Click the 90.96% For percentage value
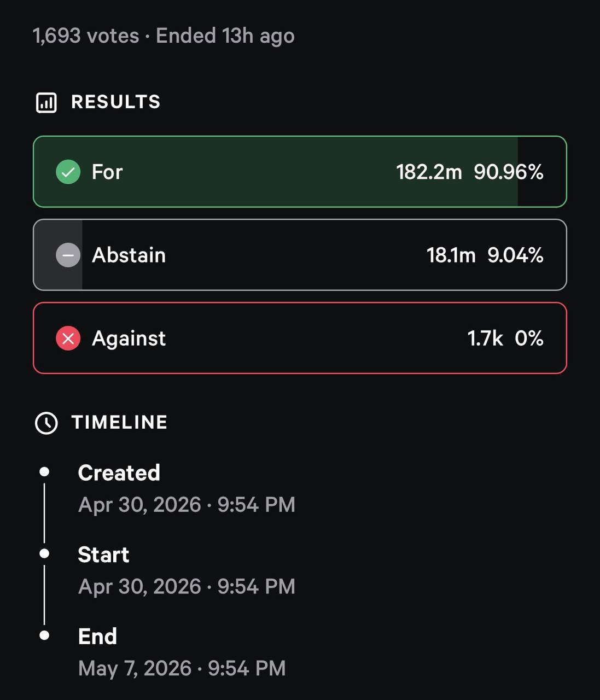Viewport: 600px width, 700px height. 509,172
